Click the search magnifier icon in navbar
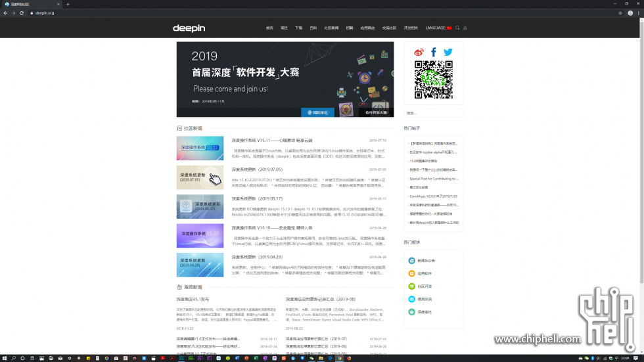This screenshot has width=644, height=362. [457, 28]
